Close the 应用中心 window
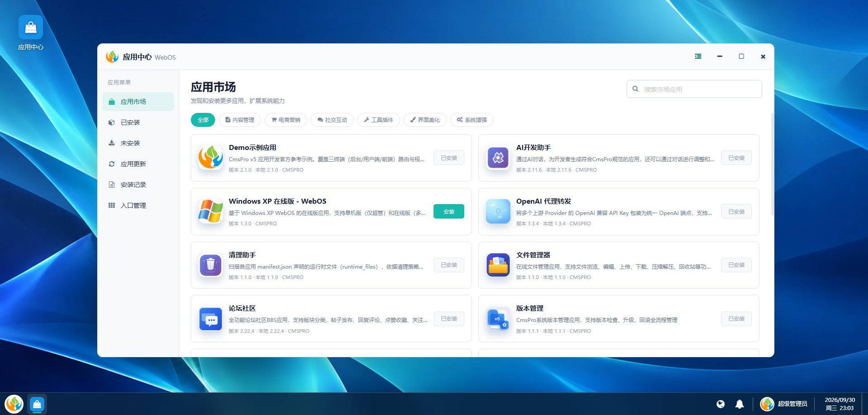The height and width of the screenshot is (415, 868). point(763,56)
